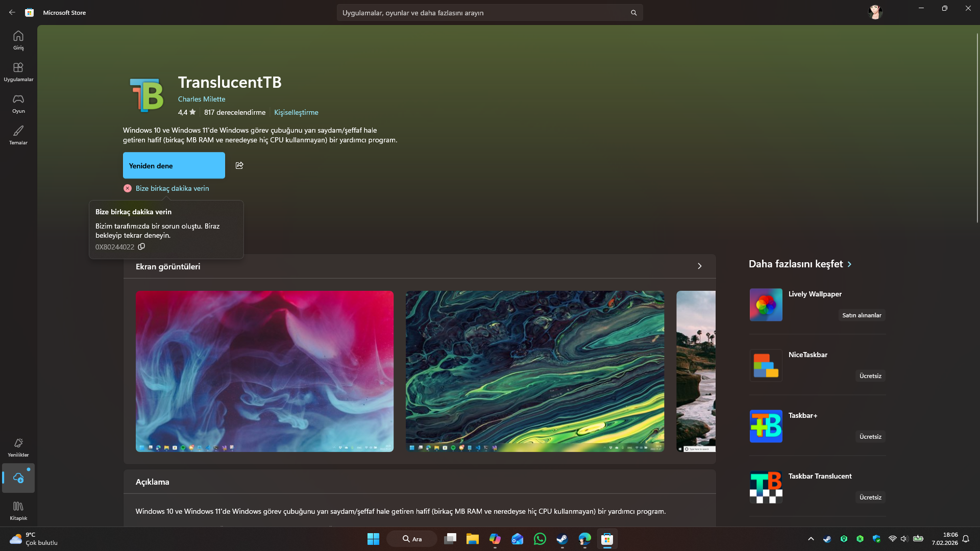Click the Açıklama section heading
980x551 pixels.
(x=152, y=482)
